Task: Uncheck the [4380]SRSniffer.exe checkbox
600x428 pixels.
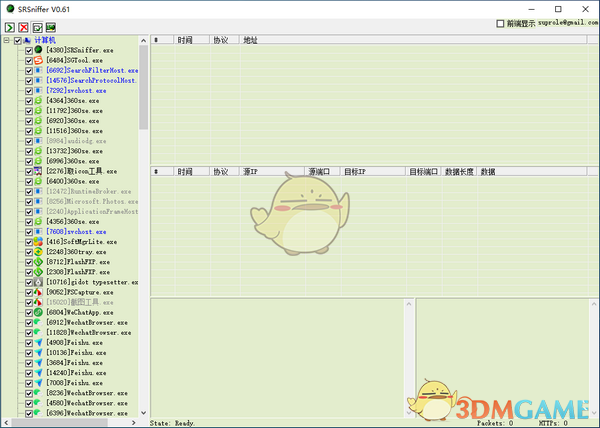Action: pyautogui.click(x=29, y=50)
